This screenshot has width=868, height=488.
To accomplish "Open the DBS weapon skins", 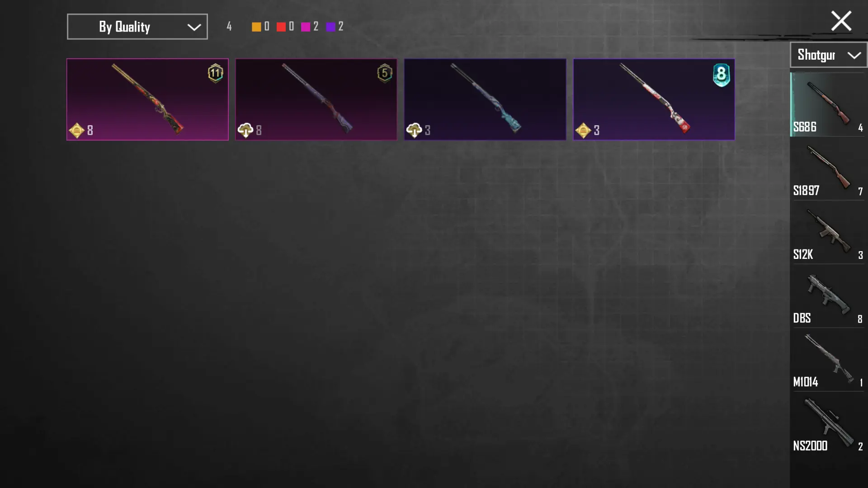I will click(x=828, y=296).
